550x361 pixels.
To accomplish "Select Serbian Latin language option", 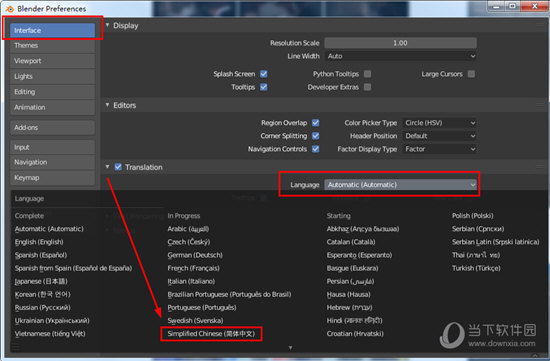I will pyautogui.click(x=495, y=242).
